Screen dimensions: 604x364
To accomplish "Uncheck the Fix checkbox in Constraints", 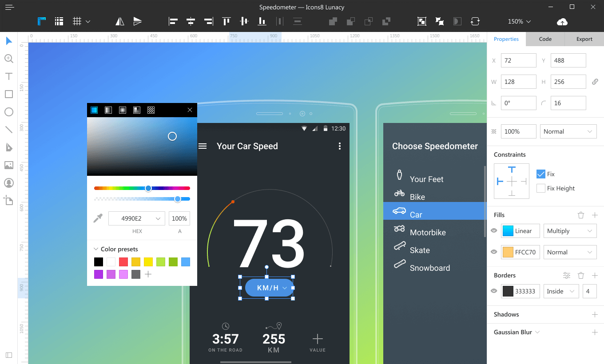I will click(540, 174).
